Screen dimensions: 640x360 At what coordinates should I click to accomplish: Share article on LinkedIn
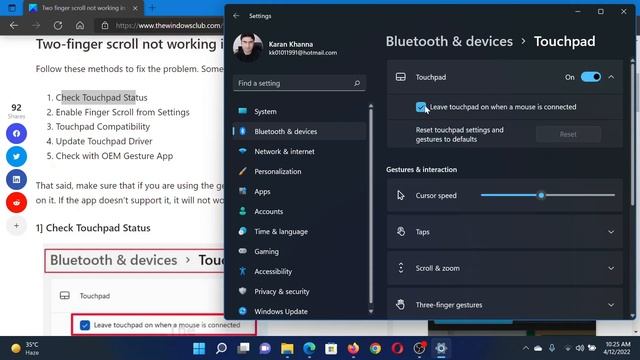[x=16, y=180]
